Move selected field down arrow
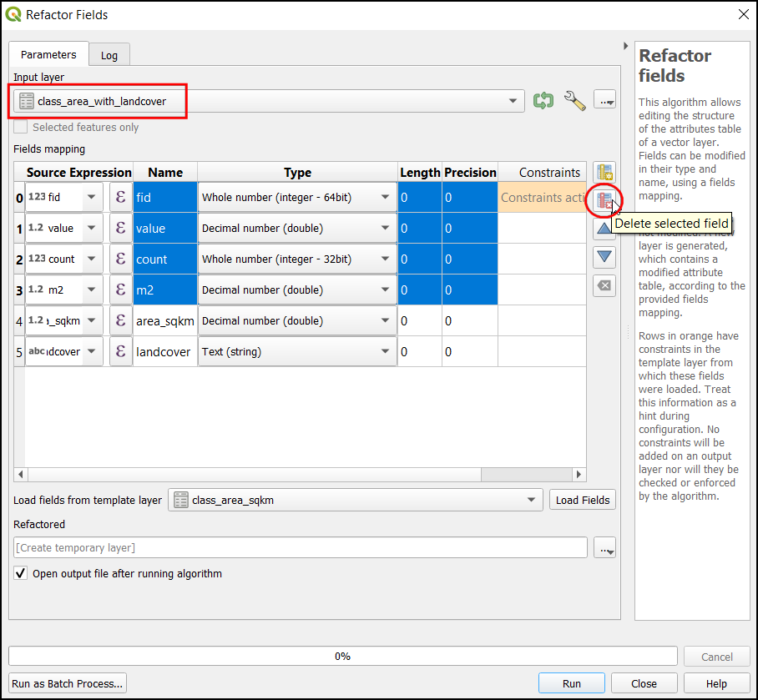The height and width of the screenshot is (700, 758). click(604, 257)
